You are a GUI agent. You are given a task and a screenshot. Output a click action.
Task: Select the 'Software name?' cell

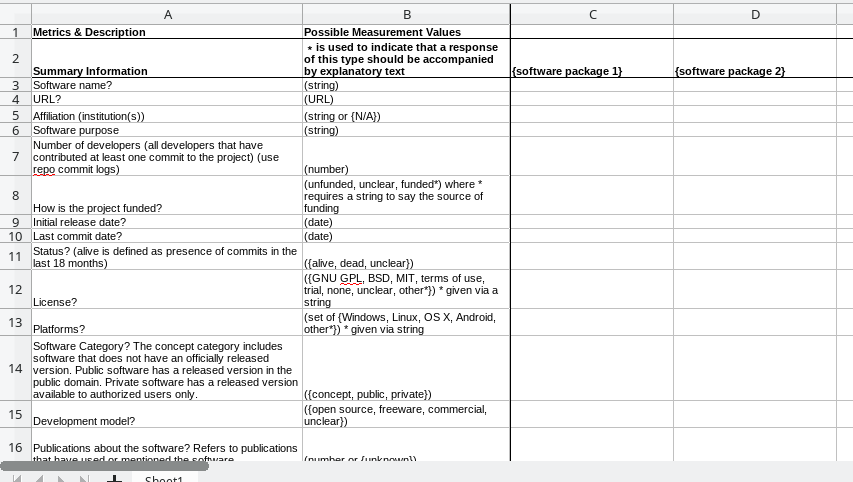[167, 85]
